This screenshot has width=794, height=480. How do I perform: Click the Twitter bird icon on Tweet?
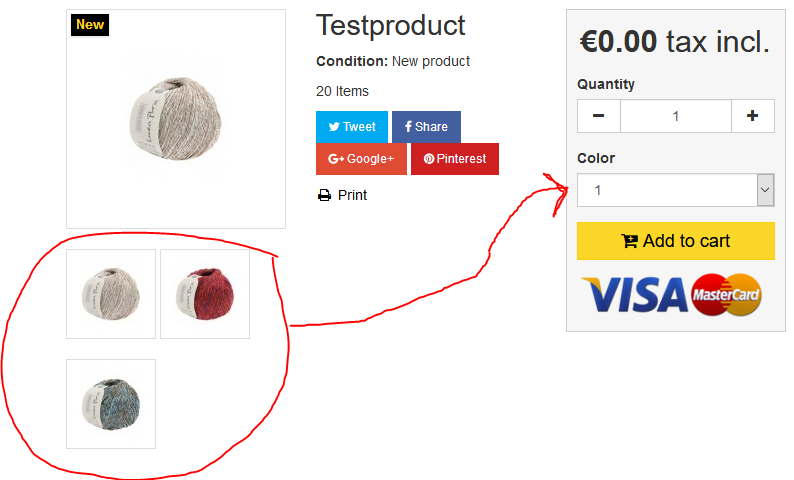(x=334, y=127)
